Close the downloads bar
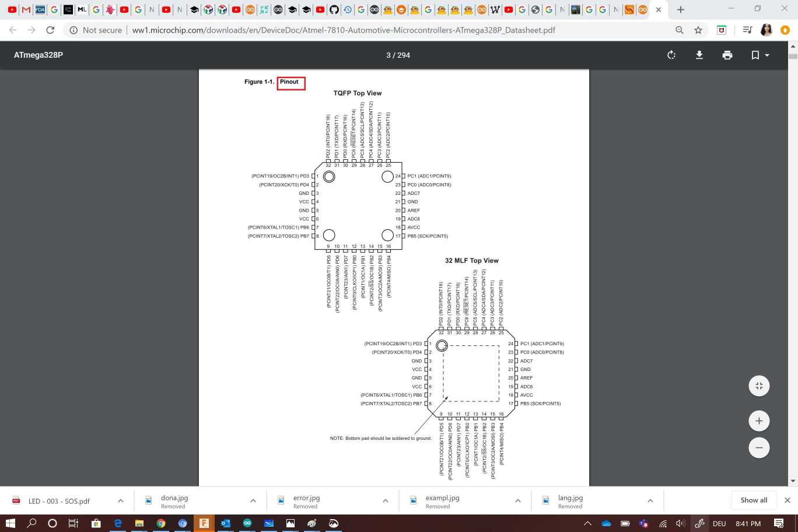798x532 pixels. pos(787,500)
